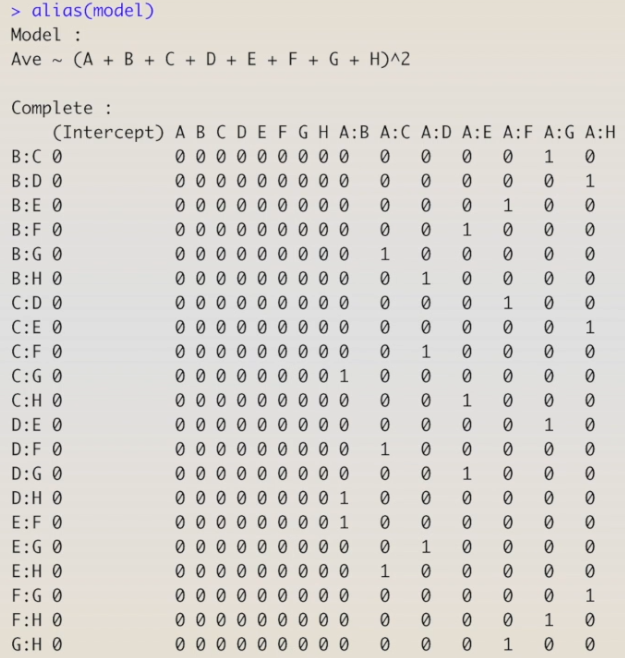Image resolution: width=625 pixels, height=658 pixels.
Task: Click the (Intercept) column header
Action: click(108, 131)
